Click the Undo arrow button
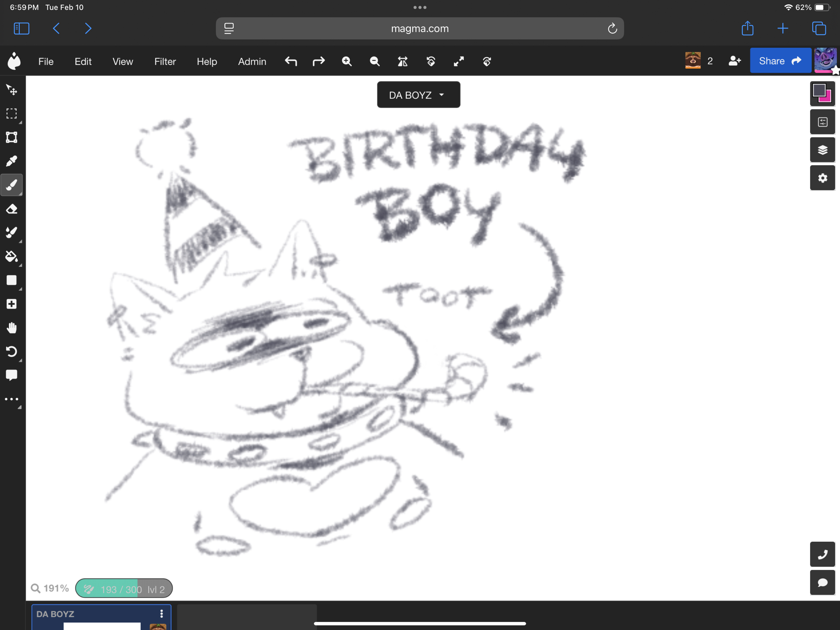 pyautogui.click(x=291, y=61)
